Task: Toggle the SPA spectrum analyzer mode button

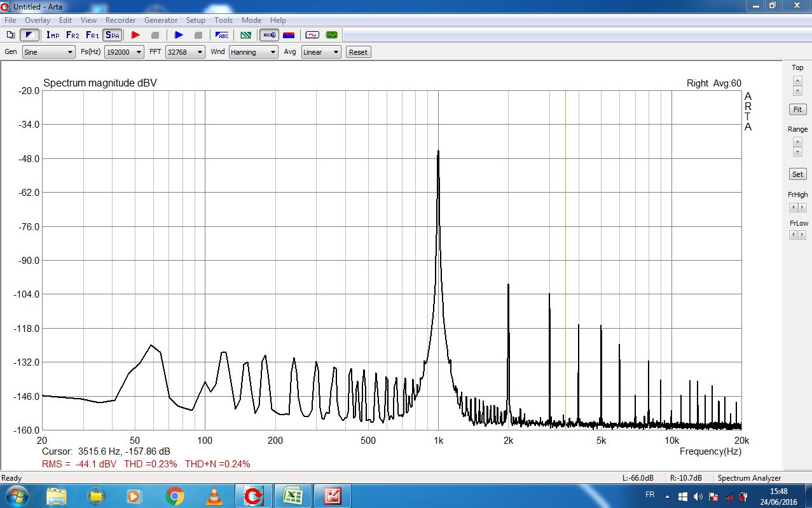Action: tap(113, 35)
